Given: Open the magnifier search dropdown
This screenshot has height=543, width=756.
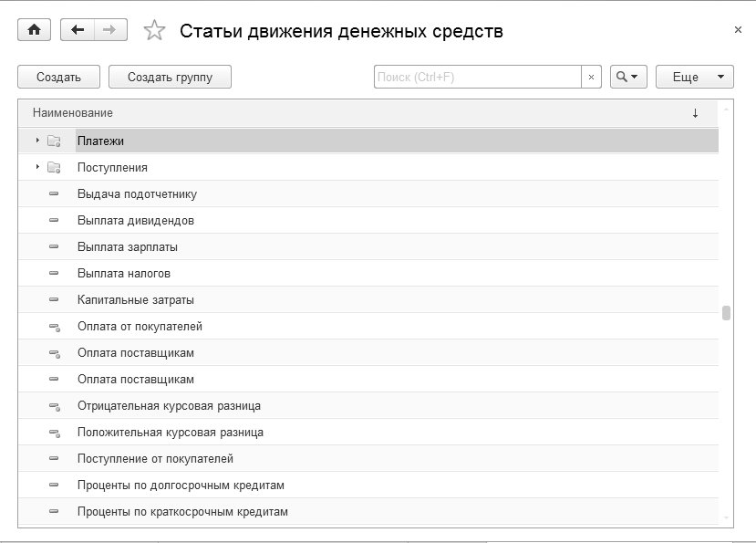Looking at the screenshot, I should click(x=627, y=78).
